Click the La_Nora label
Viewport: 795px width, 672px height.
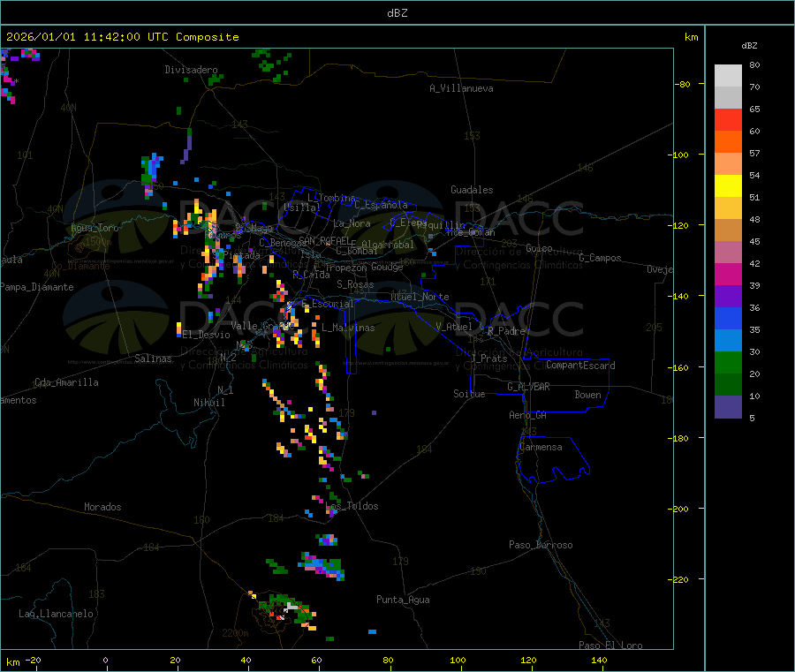[352, 223]
